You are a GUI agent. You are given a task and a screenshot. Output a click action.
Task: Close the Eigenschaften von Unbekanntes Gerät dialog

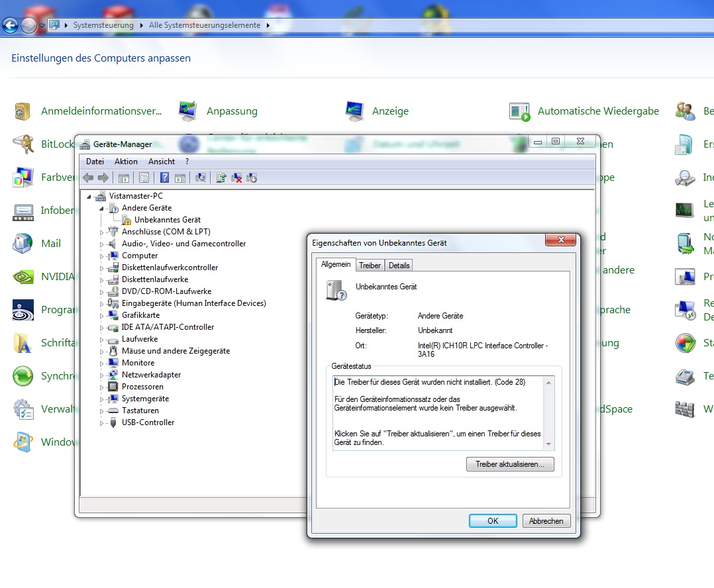point(561,240)
